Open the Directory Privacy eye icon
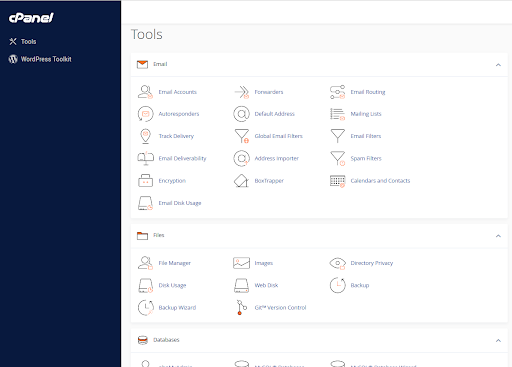 tap(337, 263)
